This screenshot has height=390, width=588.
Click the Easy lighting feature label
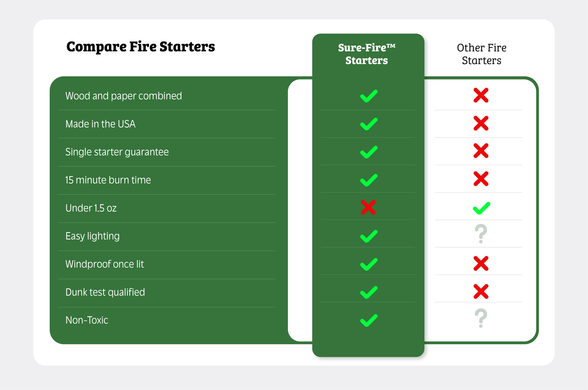click(92, 236)
